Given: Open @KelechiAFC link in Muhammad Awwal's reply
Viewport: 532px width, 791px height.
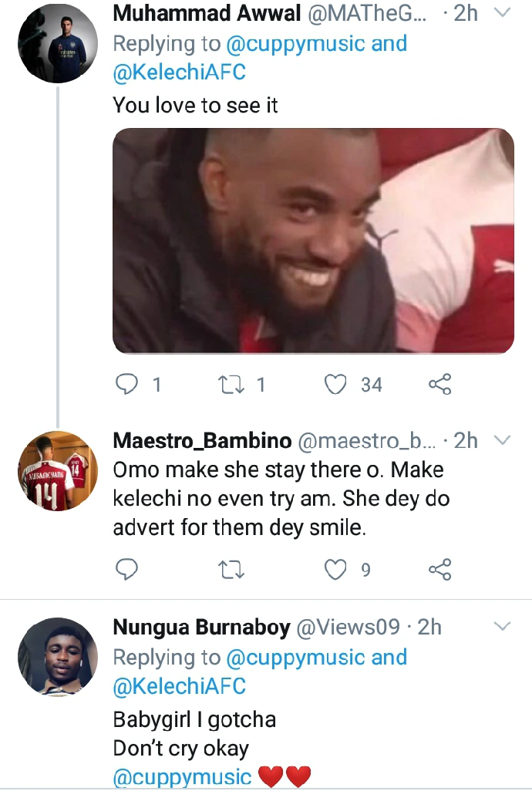Looking at the screenshot, I should [x=179, y=73].
